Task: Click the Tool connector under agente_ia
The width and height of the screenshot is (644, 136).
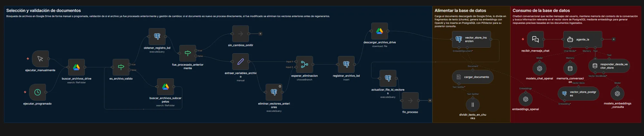Action: 595,47
